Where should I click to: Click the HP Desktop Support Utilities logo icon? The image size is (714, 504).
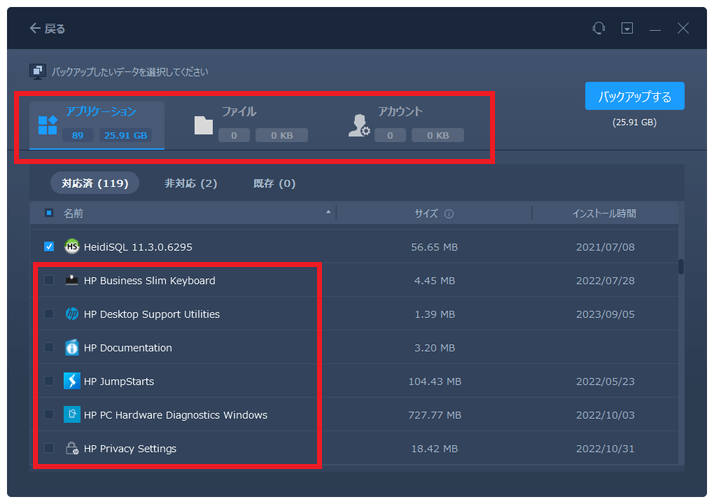72,314
